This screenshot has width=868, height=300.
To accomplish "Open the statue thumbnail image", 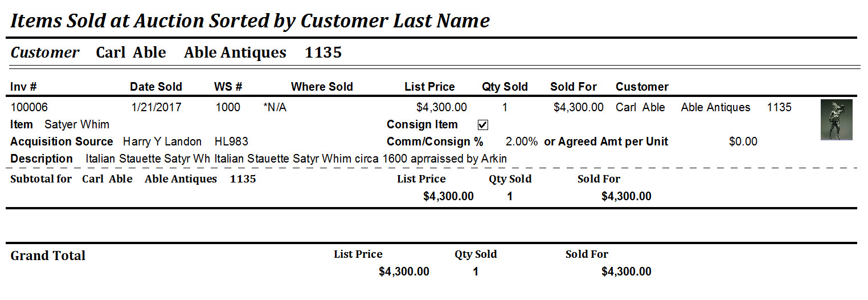I will tap(836, 120).
